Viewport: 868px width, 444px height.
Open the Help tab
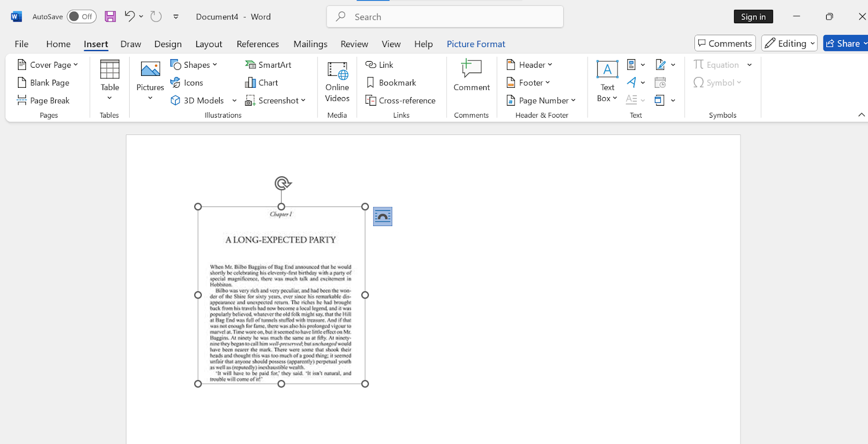tap(424, 44)
